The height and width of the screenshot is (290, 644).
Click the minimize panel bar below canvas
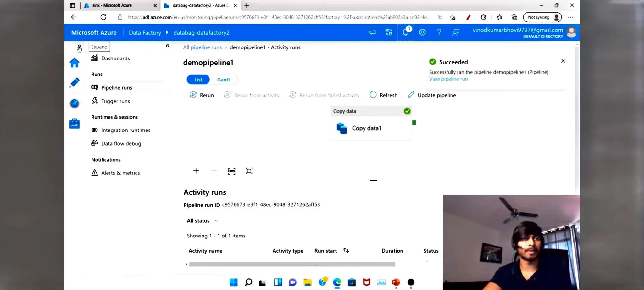click(373, 181)
